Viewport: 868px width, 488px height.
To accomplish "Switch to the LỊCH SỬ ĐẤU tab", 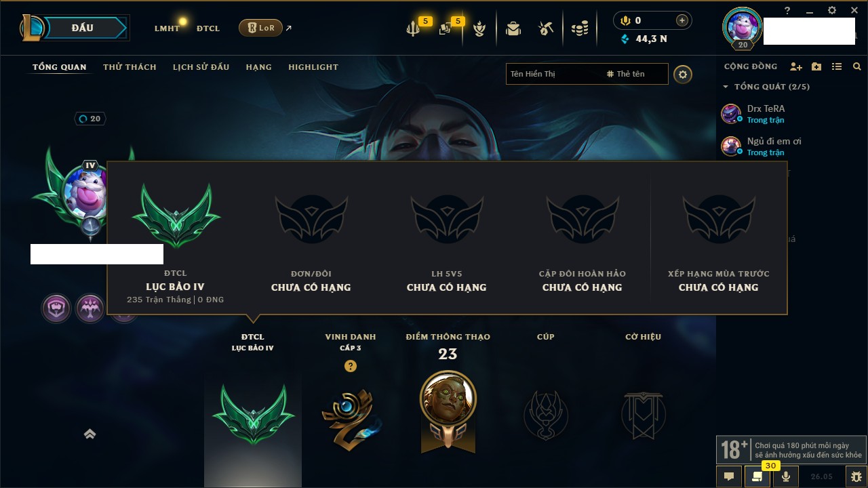I will click(201, 67).
